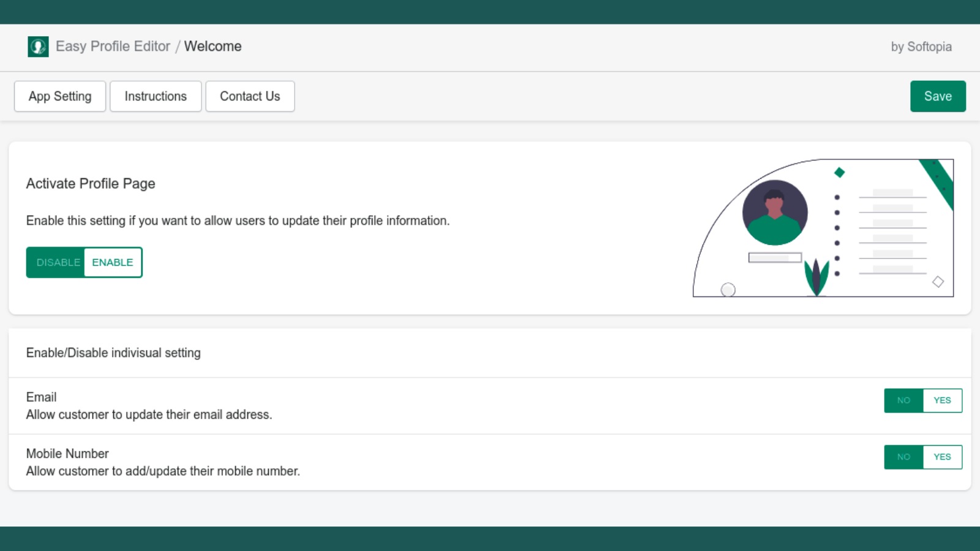
Task: Click the Easy Profile Editor breadcrumb link
Action: (x=113, y=46)
